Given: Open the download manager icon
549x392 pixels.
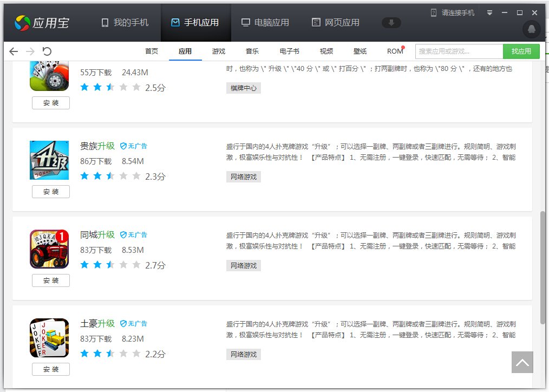Looking at the screenshot, I should (x=391, y=23).
